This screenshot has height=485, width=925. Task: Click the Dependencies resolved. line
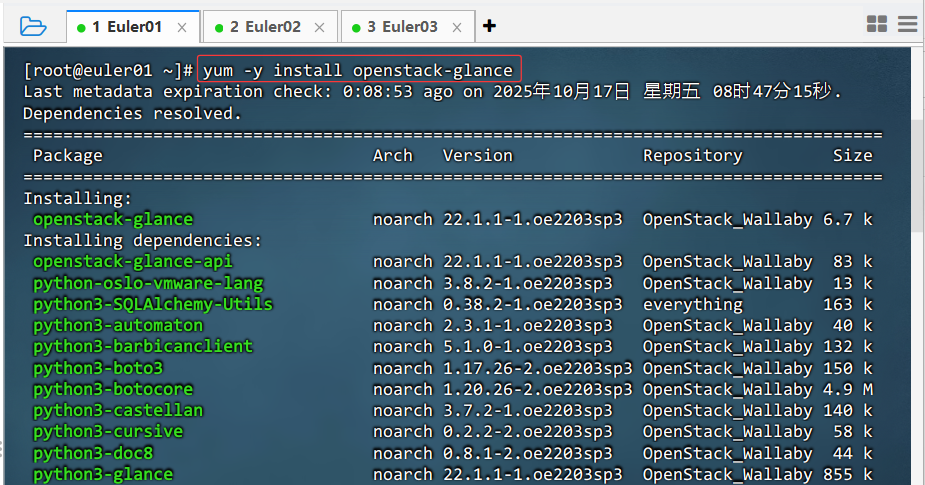pos(132,113)
